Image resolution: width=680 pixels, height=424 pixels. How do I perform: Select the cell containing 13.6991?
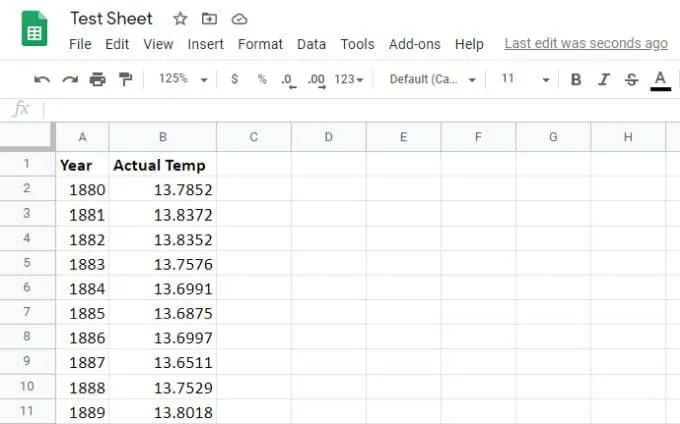pyautogui.click(x=163, y=287)
